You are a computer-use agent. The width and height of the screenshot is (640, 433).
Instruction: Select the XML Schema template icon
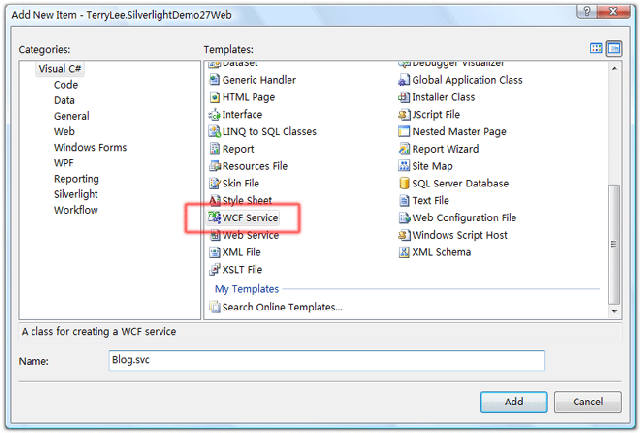404,252
